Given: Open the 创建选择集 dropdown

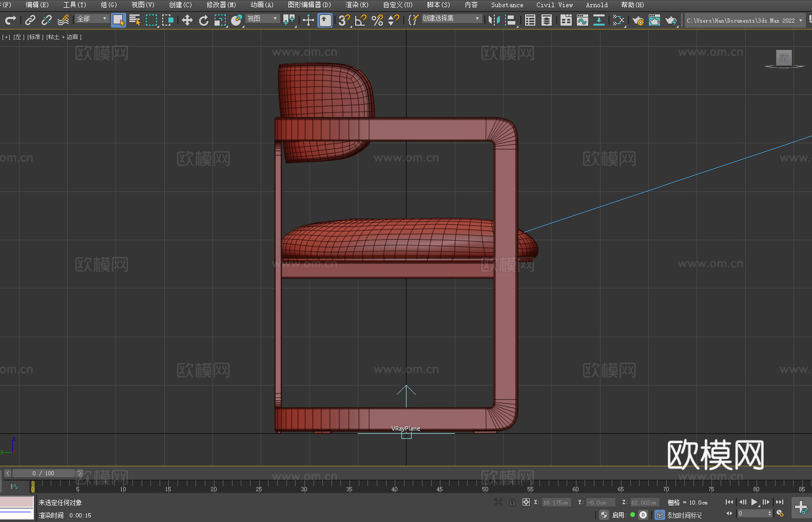Looking at the screenshot, I should (452, 18).
